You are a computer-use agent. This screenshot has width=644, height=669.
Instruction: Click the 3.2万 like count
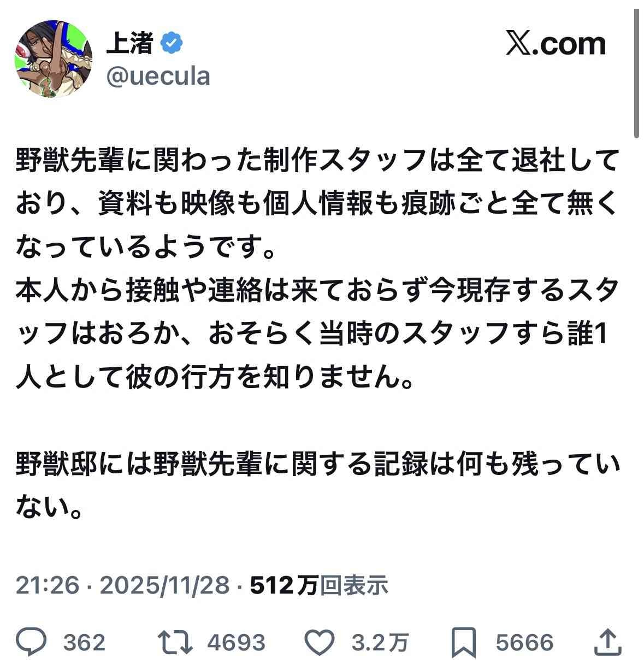380,643
